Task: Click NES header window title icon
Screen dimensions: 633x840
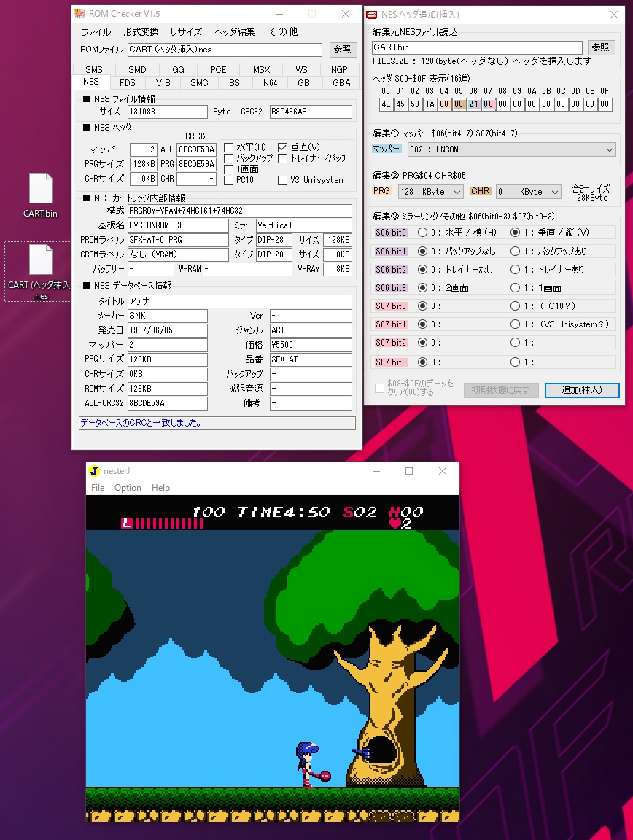Action: 371,15
